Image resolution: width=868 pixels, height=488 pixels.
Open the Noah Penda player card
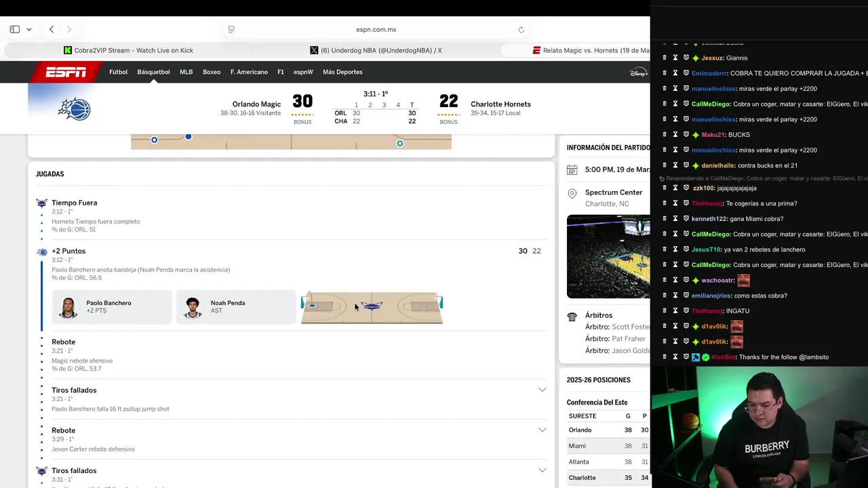pyautogui.click(x=236, y=307)
